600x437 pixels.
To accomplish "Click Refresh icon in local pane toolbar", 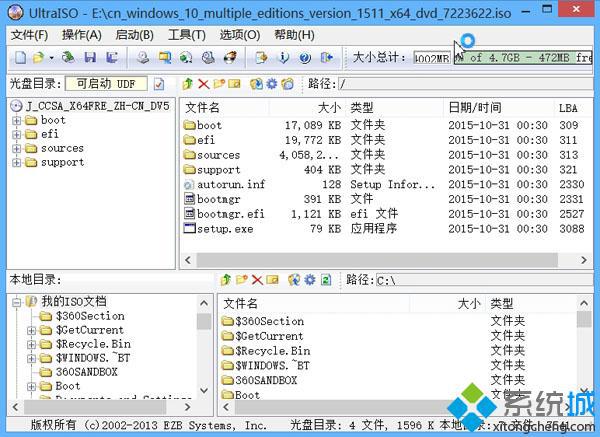I will [326, 280].
